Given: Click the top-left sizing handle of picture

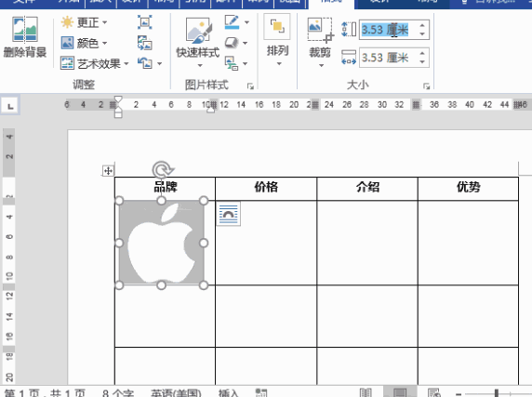Looking at the screenshot, I should pyautogui.click(x=119, y=201).
